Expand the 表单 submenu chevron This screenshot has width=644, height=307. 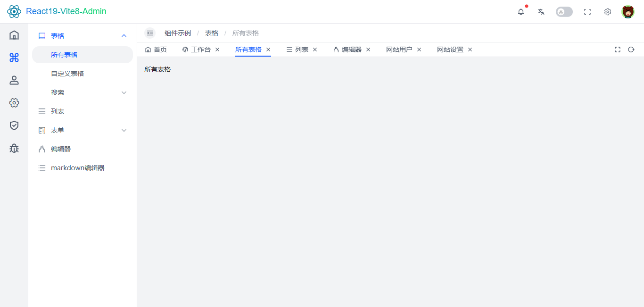point(124,130)
